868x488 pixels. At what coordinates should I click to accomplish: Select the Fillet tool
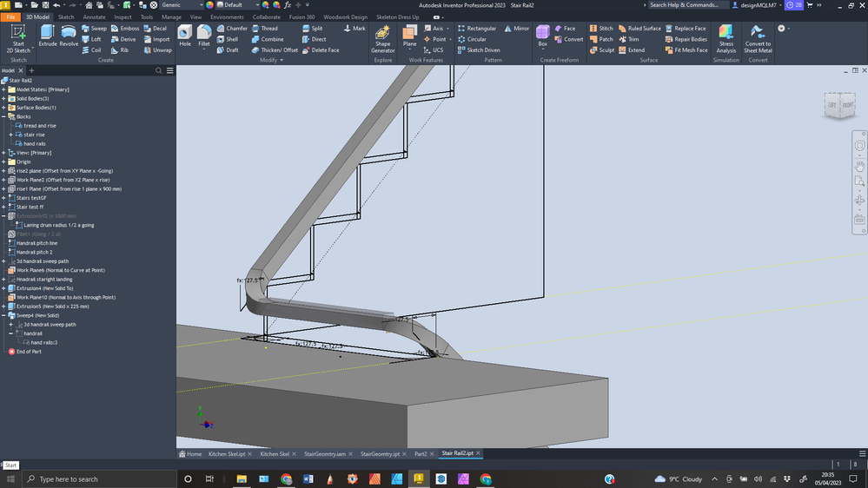203,36
